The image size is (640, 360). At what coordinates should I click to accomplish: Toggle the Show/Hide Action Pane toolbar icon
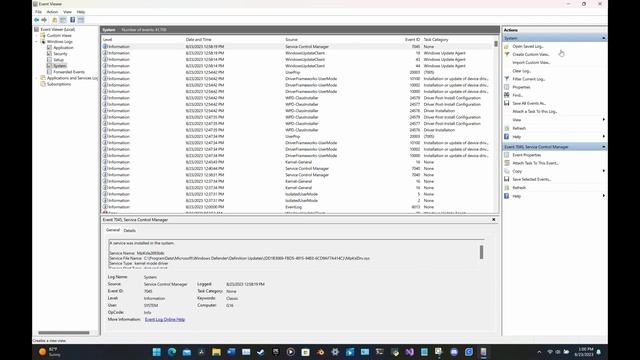[x=81, y=20]
